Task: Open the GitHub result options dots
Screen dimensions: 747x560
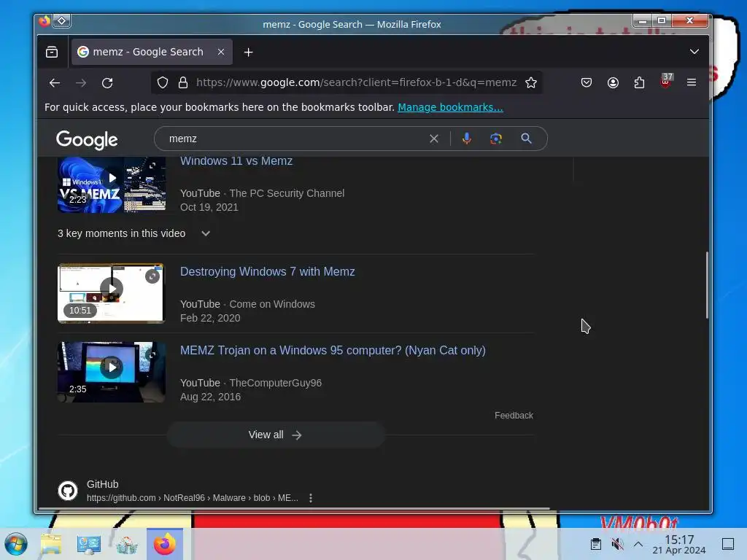Action: click(x=311, y=498)
